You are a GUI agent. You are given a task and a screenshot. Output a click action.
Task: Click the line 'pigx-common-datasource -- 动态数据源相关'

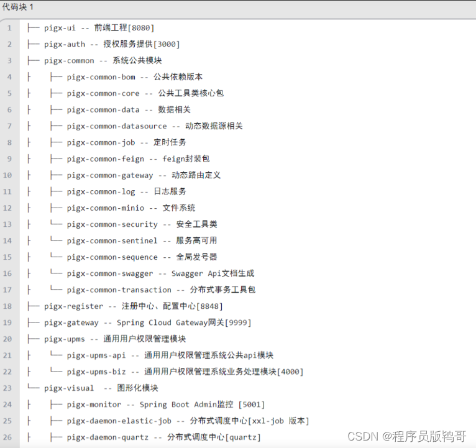tap(155, 126)
